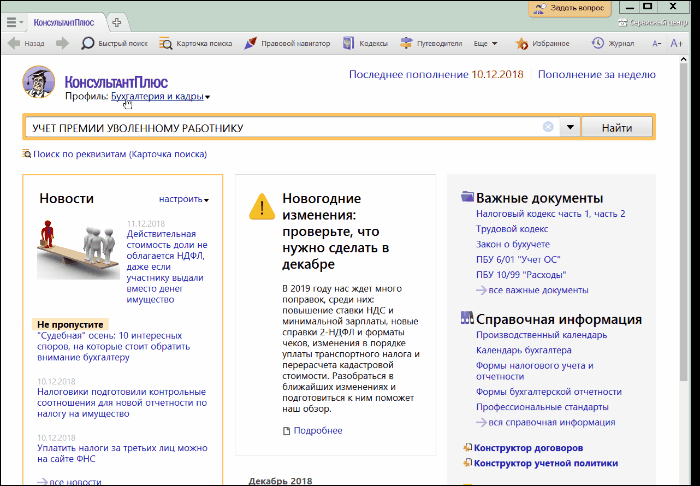Open Календарь бухгалтера link

point(523,350)
